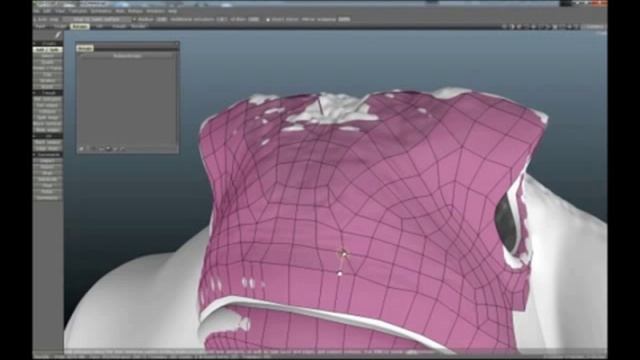
Task: Select the Brush tool in left panel
Action: tap(47, 87)
